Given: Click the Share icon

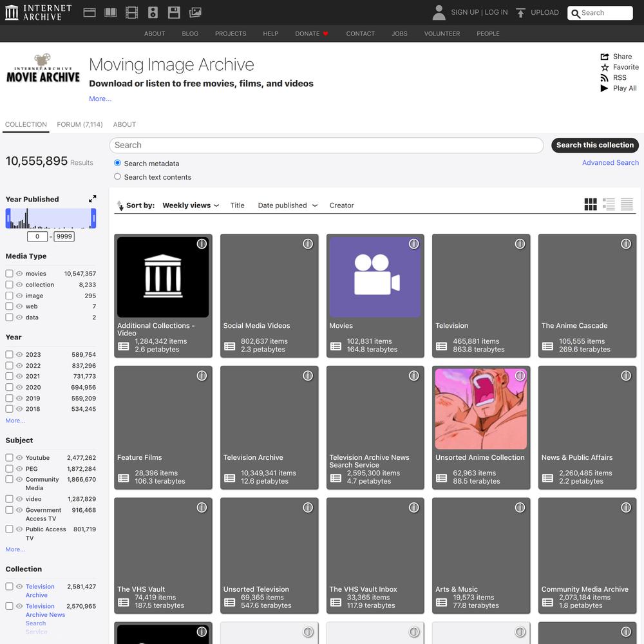Looking at the screenshot, I should (605, 57).
